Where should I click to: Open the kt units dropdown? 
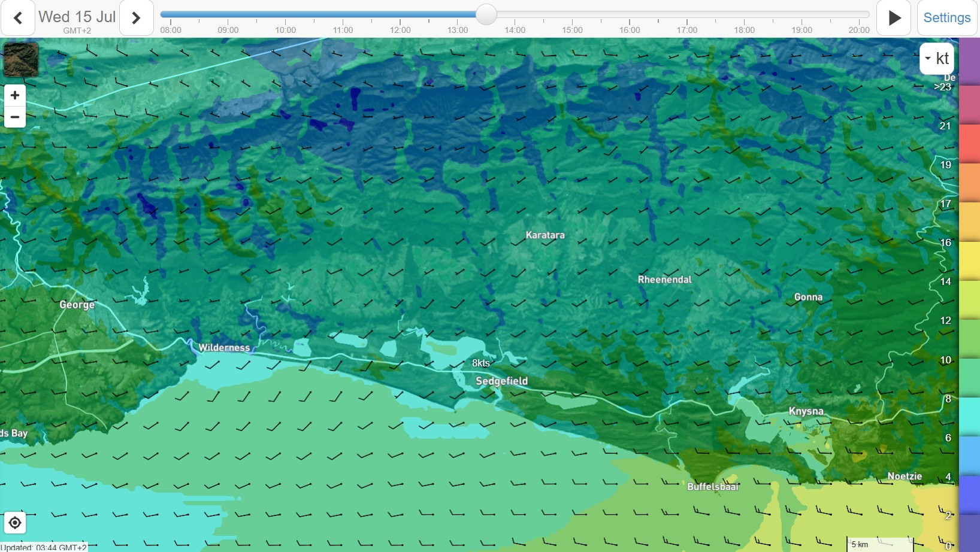tap(937, 58)
